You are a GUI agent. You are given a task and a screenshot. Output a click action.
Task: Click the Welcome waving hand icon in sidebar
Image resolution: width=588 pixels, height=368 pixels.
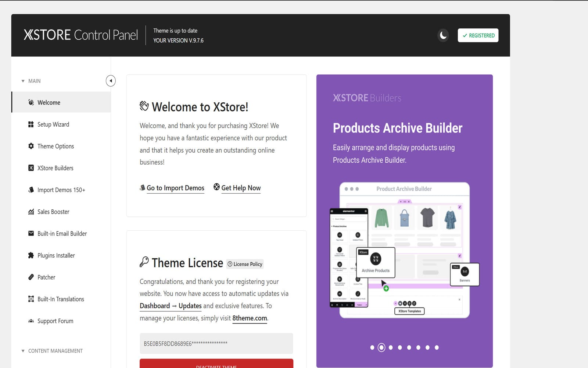[x=31, y=102]
